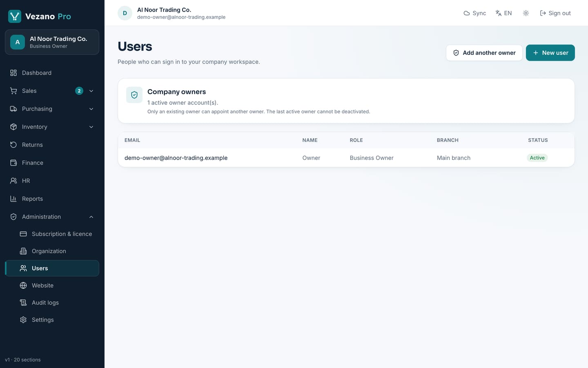Screen dimensions: 588x368
Task: Click the EMAIL column header
Action: click(x=132, y=140)
